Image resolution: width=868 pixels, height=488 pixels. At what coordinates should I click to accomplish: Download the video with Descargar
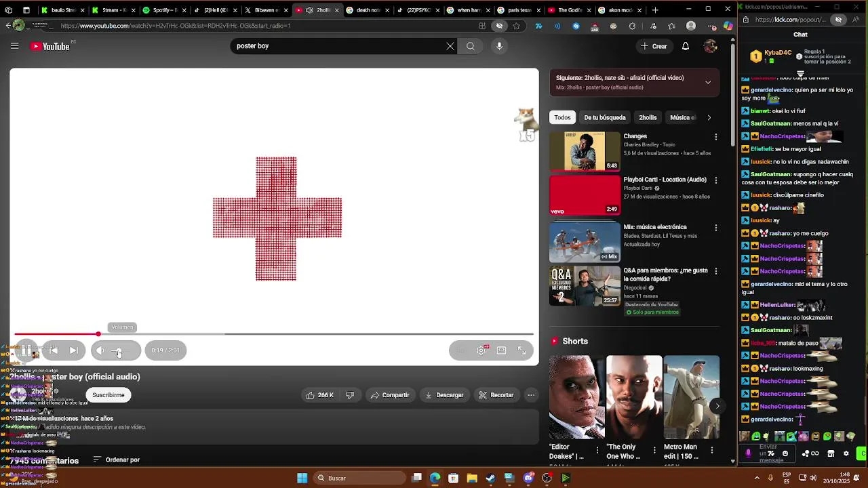[x=443, y=395]
